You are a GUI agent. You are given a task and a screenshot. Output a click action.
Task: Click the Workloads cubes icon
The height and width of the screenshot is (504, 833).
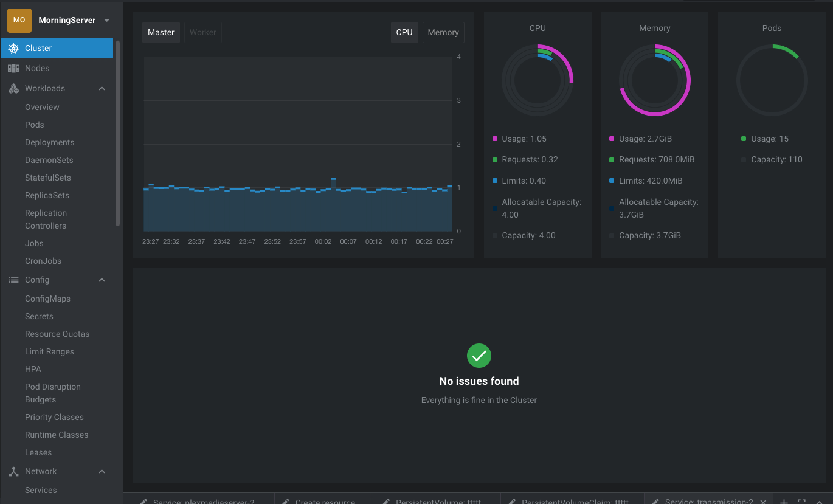pyautogui.click(x=13, y=88)
